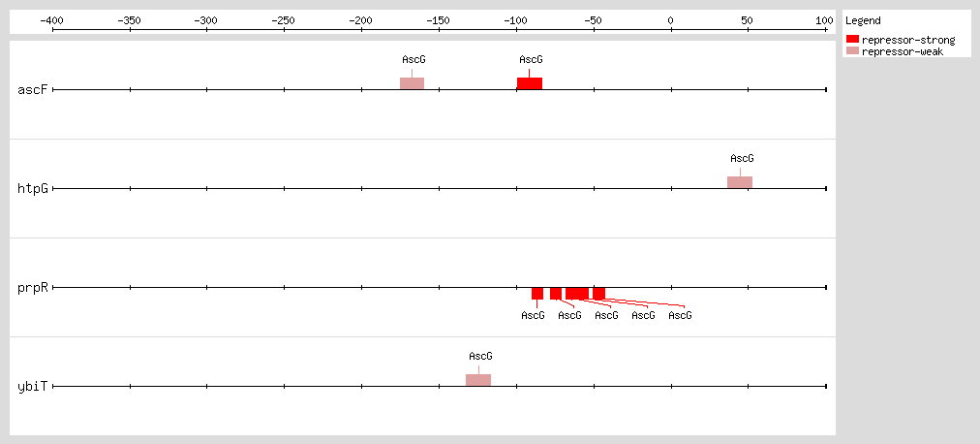Click the -150 ruler label
980x444 pixels.
pos(439,20)
